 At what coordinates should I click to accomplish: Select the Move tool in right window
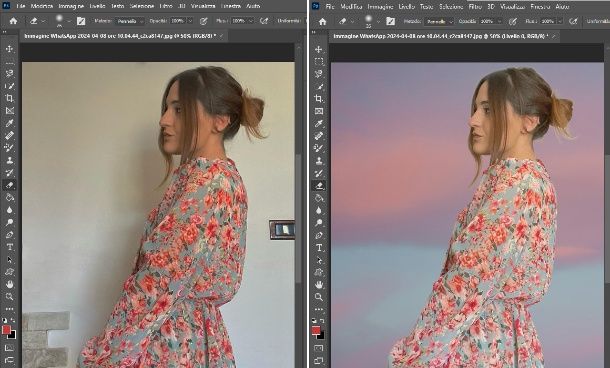point(319,49)
